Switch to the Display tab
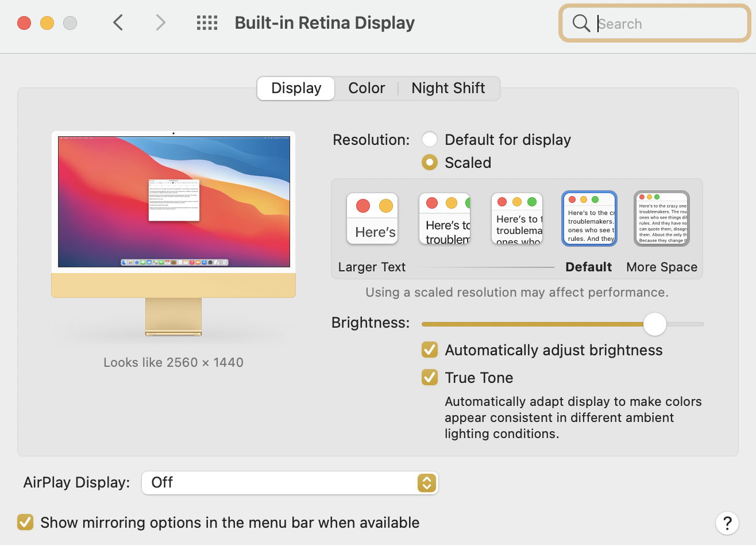The width and height of the screenshot is (756, 545). 296,89
